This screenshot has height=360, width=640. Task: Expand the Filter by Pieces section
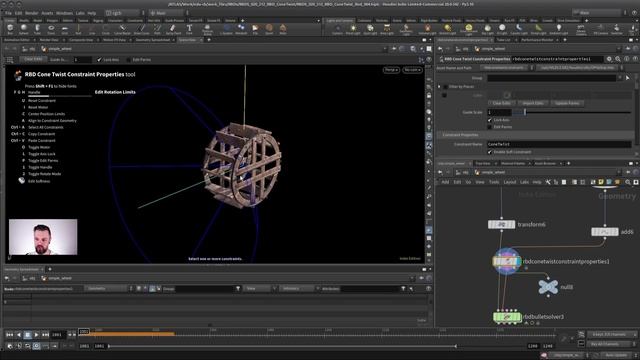point(439,87)
